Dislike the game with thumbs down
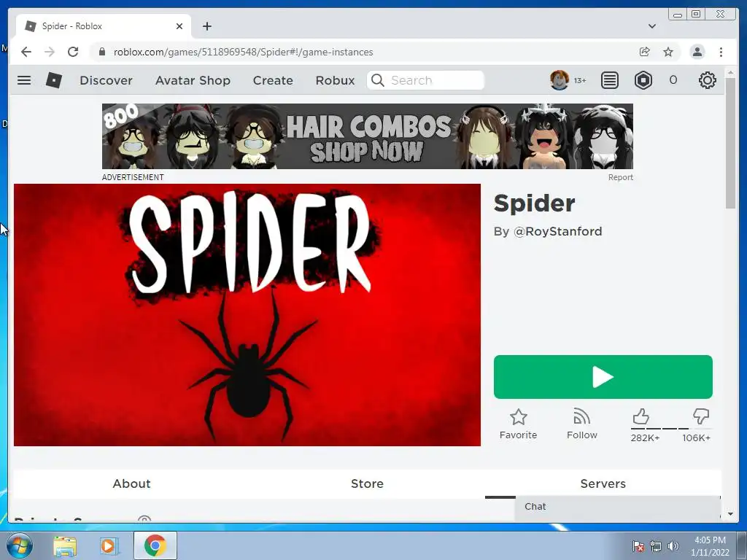Screen dimensions: 747x560 point(701,416)
